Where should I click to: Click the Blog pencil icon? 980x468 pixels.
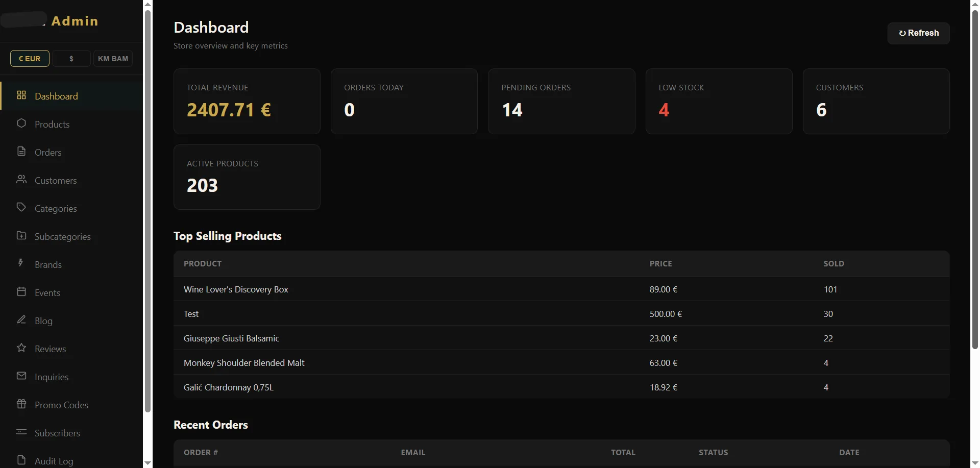pyautogui.click(x=21, y=320)
